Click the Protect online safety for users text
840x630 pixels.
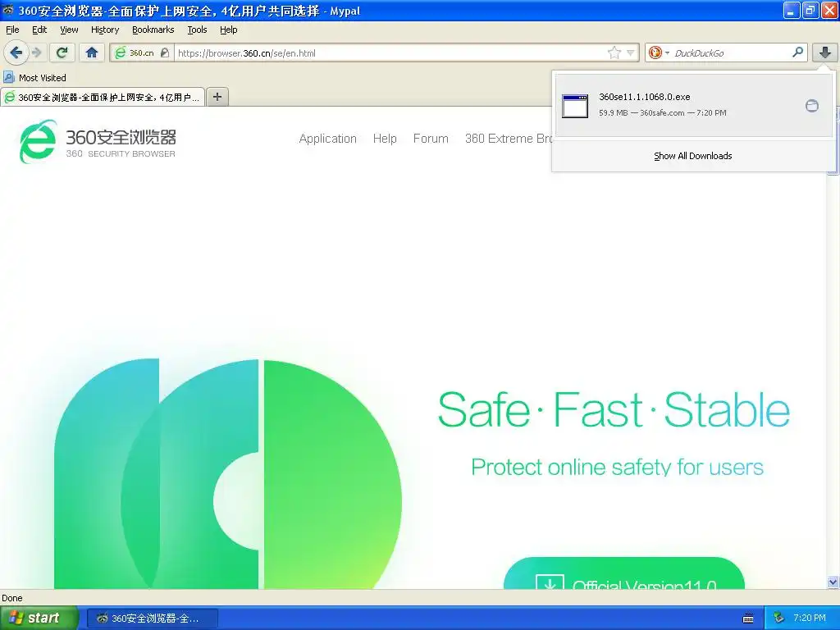pyautogui.click(x=617, y=467)
